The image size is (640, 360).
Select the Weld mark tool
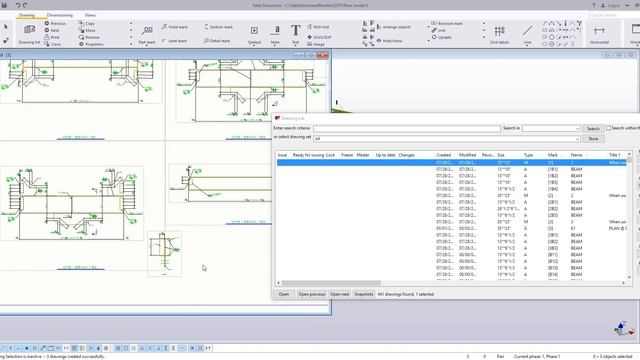pos(174,27)
